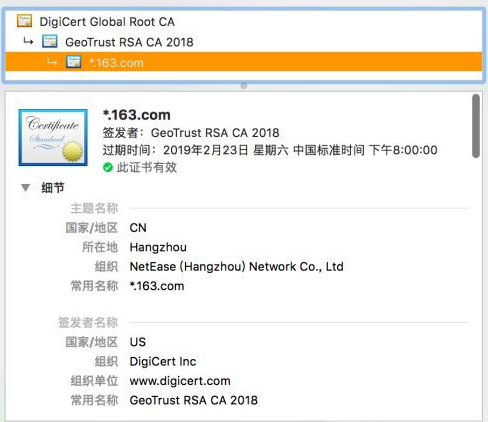Collapse the 细节 disclosure triangle

click(x=26, y=188)
